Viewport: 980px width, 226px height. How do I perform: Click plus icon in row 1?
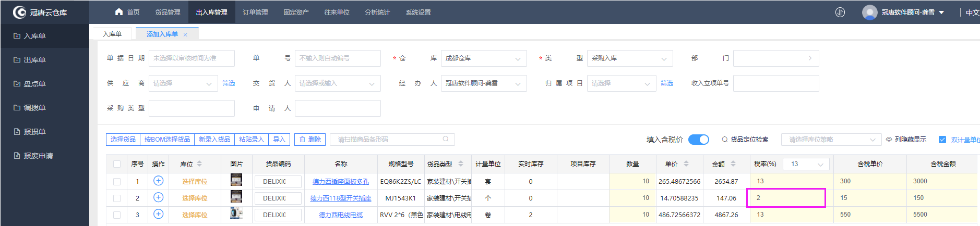click(x=158, y=181)
